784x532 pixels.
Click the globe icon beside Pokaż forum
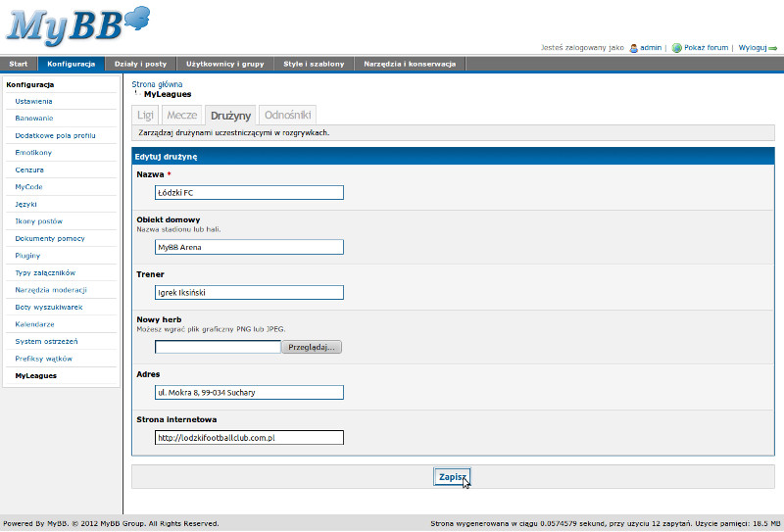(676, 47)
